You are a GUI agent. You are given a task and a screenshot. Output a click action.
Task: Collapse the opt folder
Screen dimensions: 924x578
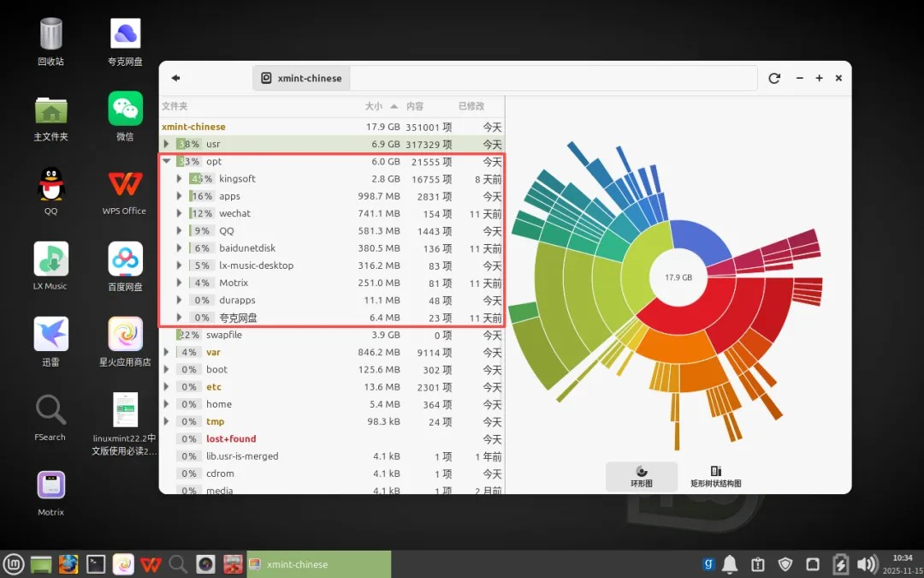[167, 161]
